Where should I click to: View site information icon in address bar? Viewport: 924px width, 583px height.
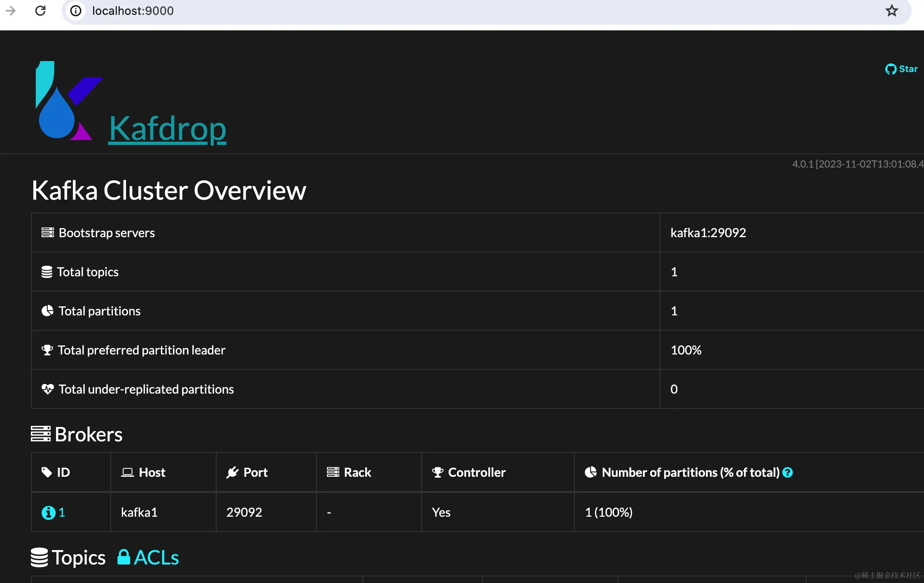[x=76, y=11]
